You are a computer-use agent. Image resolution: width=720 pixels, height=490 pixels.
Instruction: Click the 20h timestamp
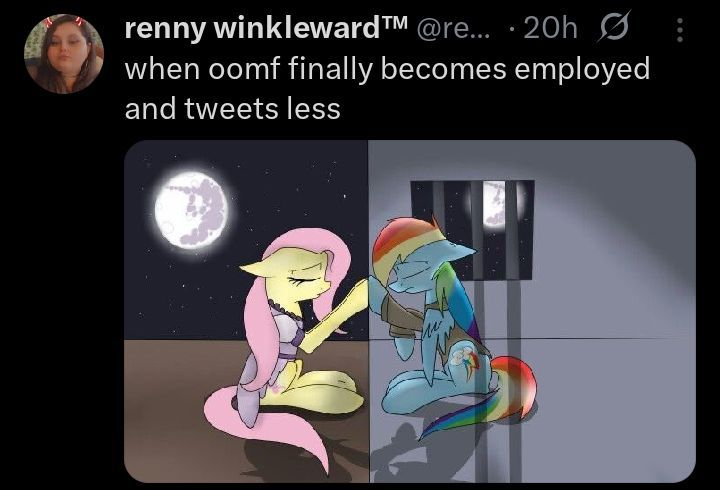[x=550, y=28]
